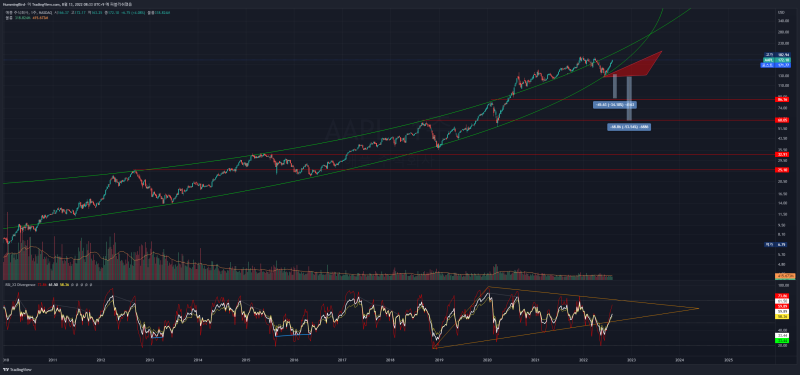Click the TradingView logo in the bottom-left corner
The image size is (800, 375).
pos(16,370)
